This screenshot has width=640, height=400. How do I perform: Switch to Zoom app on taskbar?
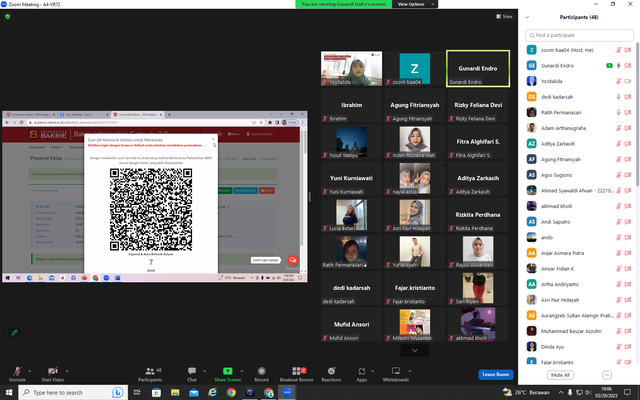tap(287, 392)
